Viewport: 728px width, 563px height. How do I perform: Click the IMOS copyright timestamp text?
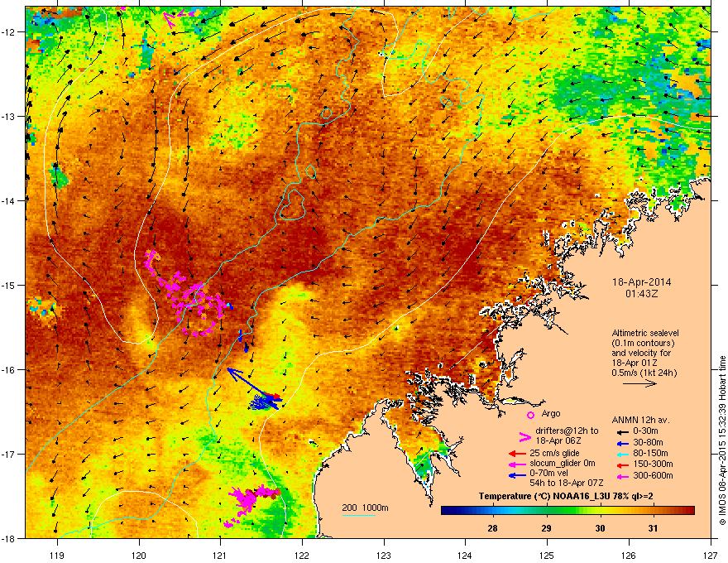point(722,440)
